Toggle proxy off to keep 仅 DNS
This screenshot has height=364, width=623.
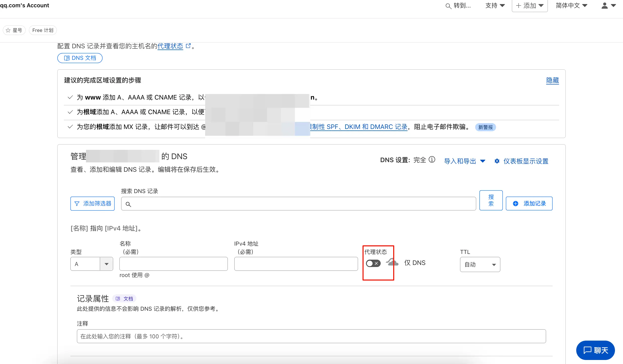click(373, 263)
